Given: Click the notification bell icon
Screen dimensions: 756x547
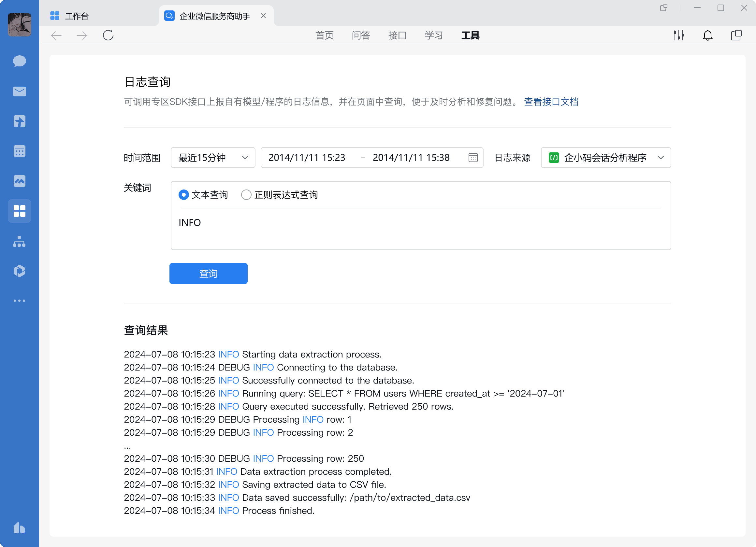Looking at the screenshot, I should coord(707,35).
